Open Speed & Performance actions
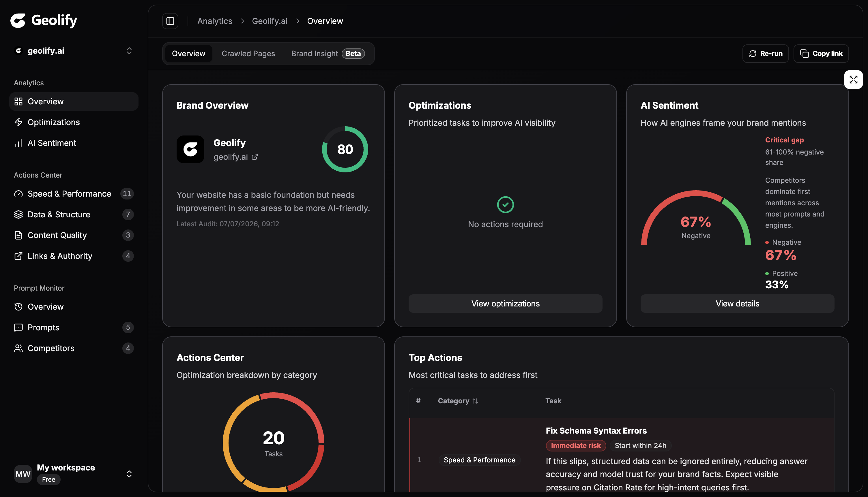This screenshot has height=497, width=868. point(74,194)
